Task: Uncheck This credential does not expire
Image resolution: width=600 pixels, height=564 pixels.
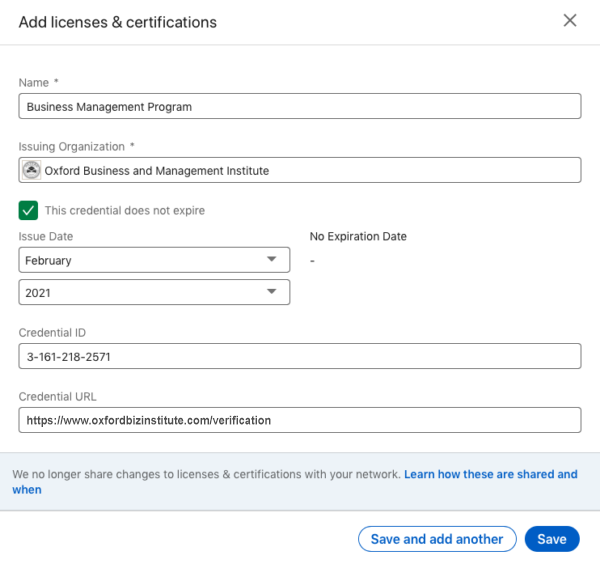Action: [28, 210]
